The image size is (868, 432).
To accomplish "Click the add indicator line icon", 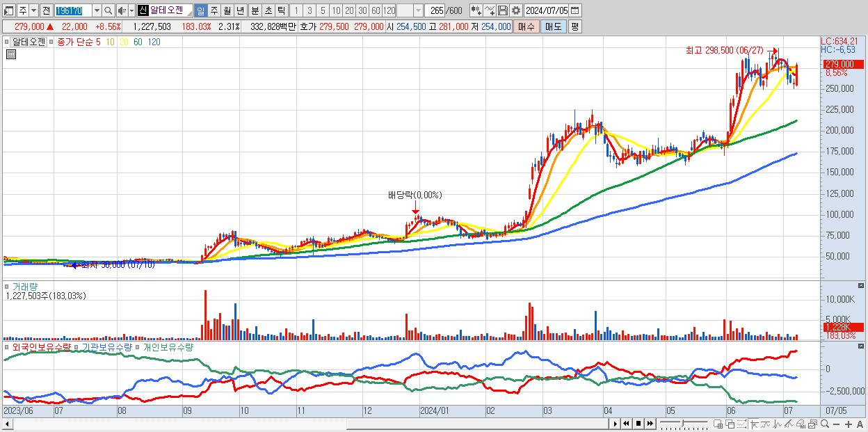I will (490, 10).
